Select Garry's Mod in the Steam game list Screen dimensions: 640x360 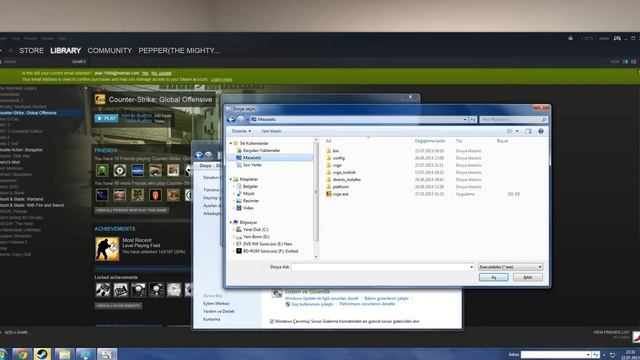click(10, 162)
